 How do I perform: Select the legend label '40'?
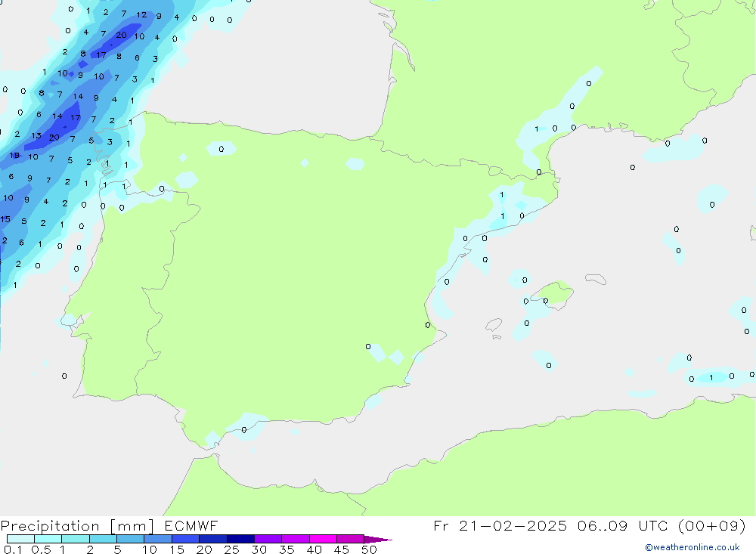tap(314, 549)
